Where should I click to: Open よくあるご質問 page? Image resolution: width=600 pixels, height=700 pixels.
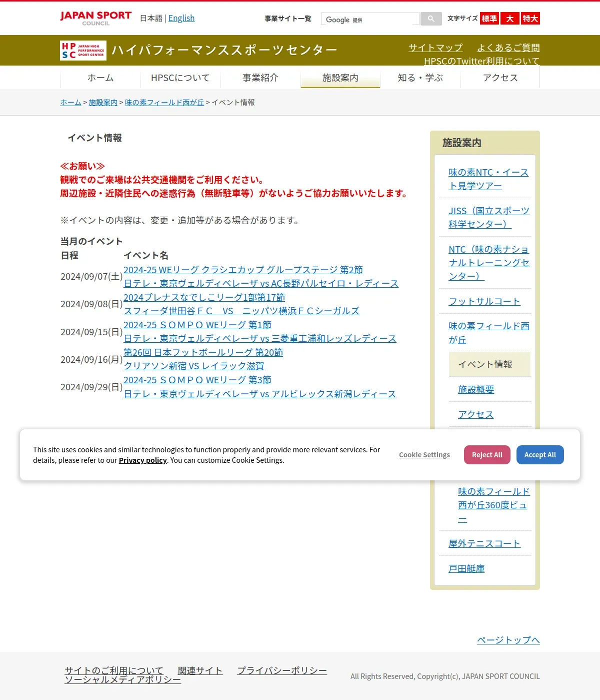pyautogui.click(x=508, y=48)
